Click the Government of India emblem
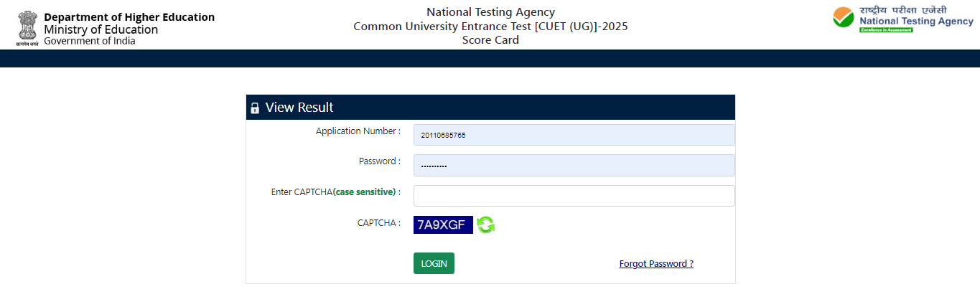 (27, 27)
